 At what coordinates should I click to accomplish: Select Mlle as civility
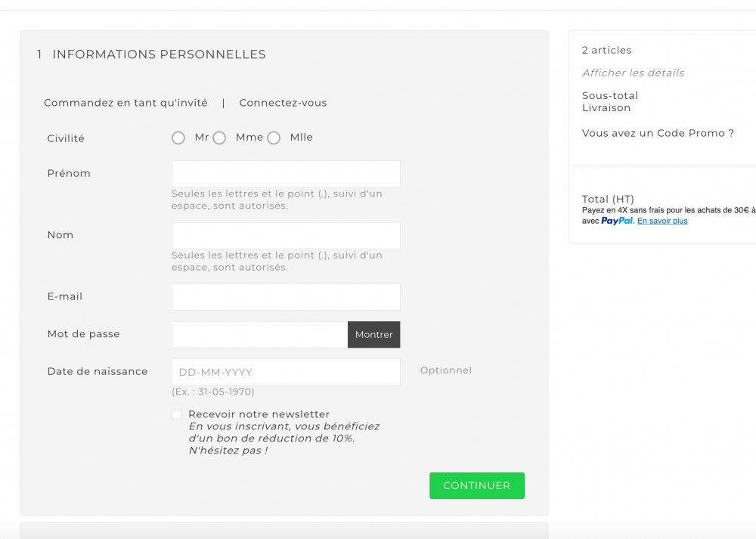tap(274, 138)
